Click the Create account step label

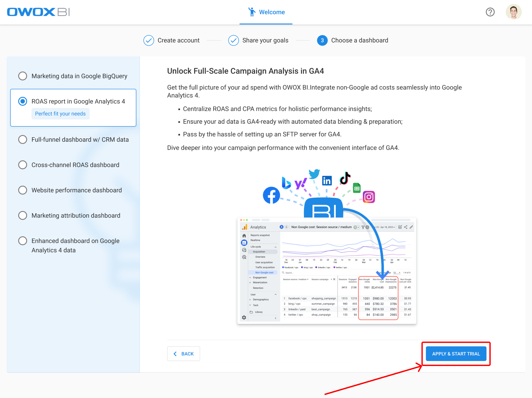coord(179,40)
